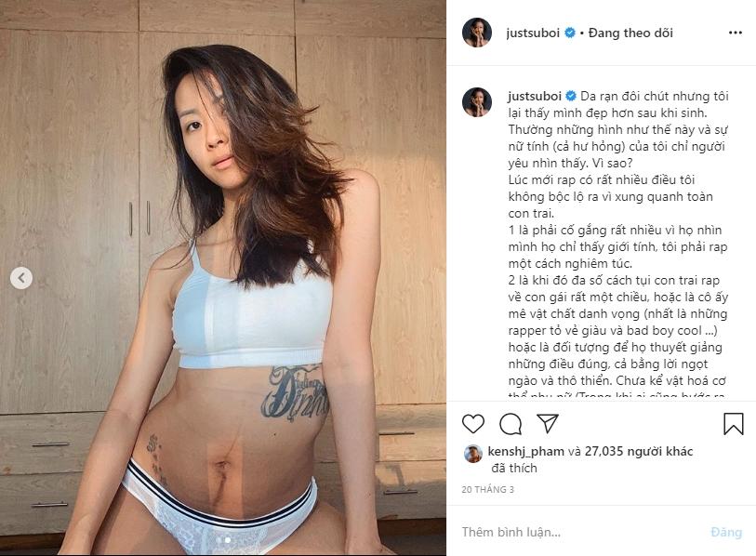Open kenshj_pham profile link
Screen dimensions: 756x556
point(525,451)
